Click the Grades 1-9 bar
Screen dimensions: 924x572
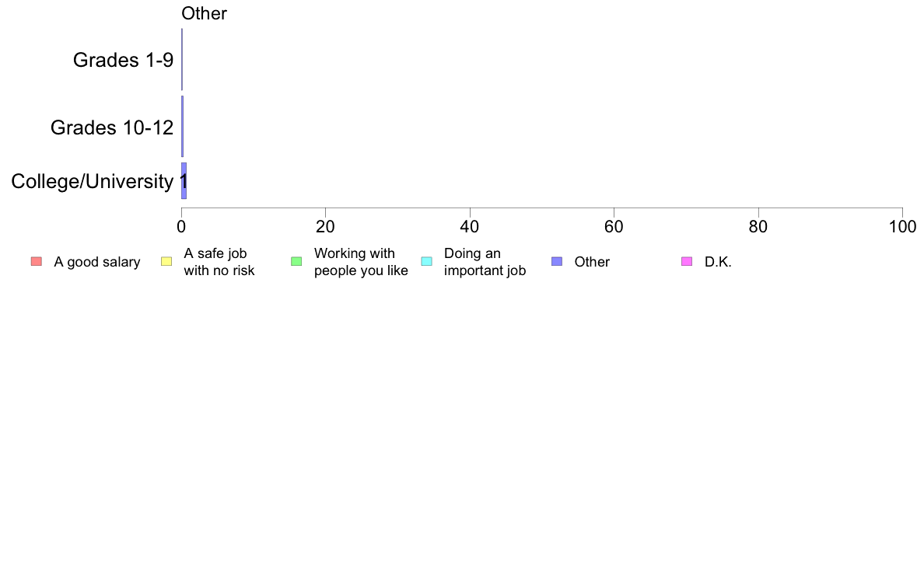182,60
